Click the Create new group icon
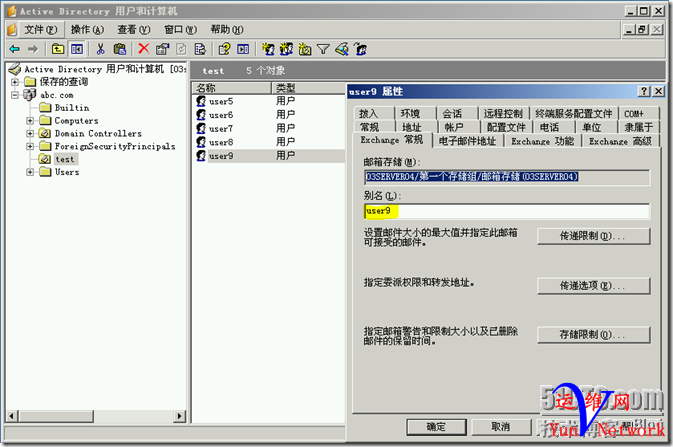 [286, 49]
